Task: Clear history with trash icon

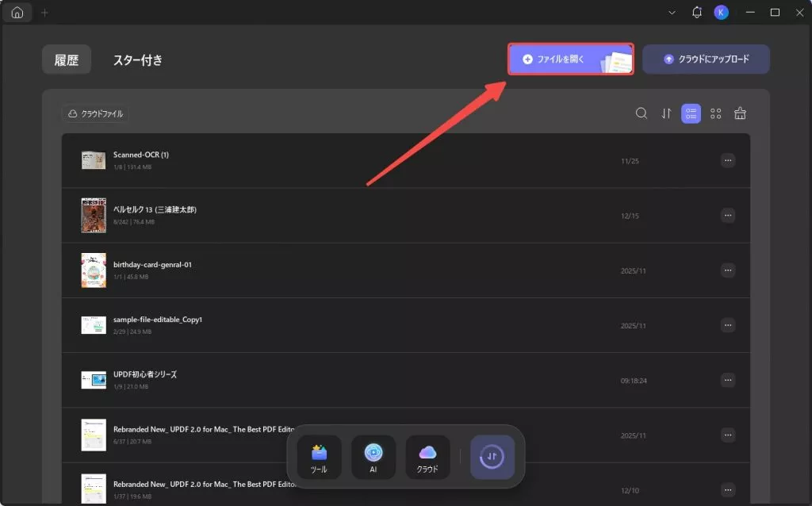Action: tap(740, 113)
